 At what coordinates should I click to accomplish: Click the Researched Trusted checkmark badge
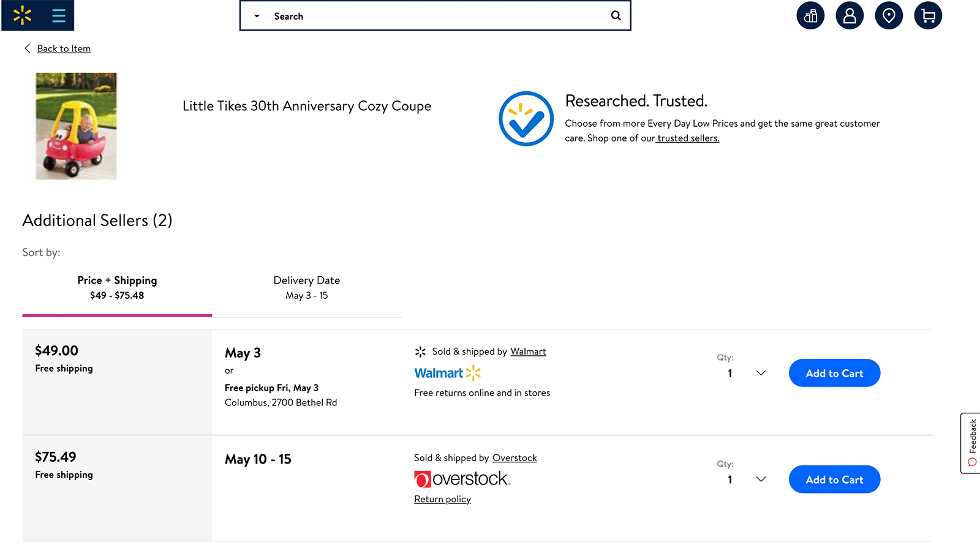526,119
